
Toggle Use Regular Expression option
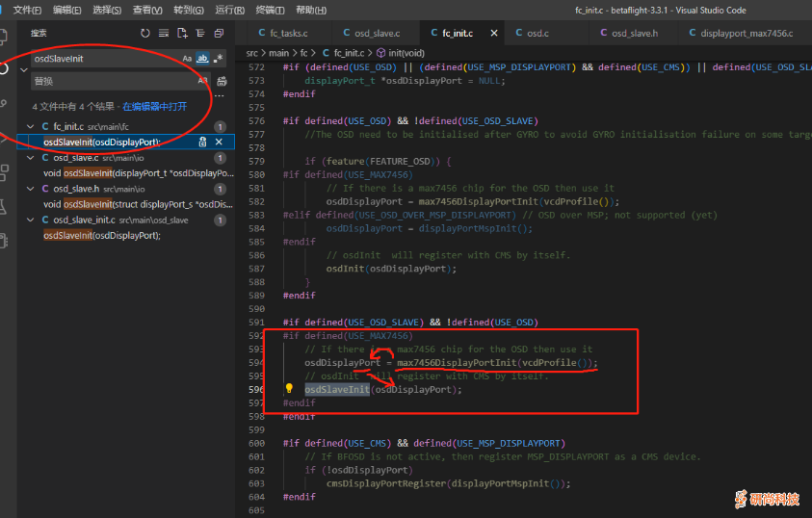[x=218, y=59]
